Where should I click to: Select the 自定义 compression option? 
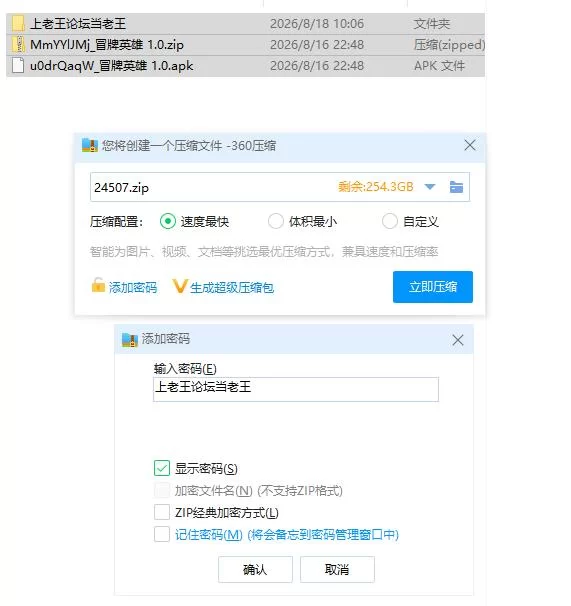[389, 221]
